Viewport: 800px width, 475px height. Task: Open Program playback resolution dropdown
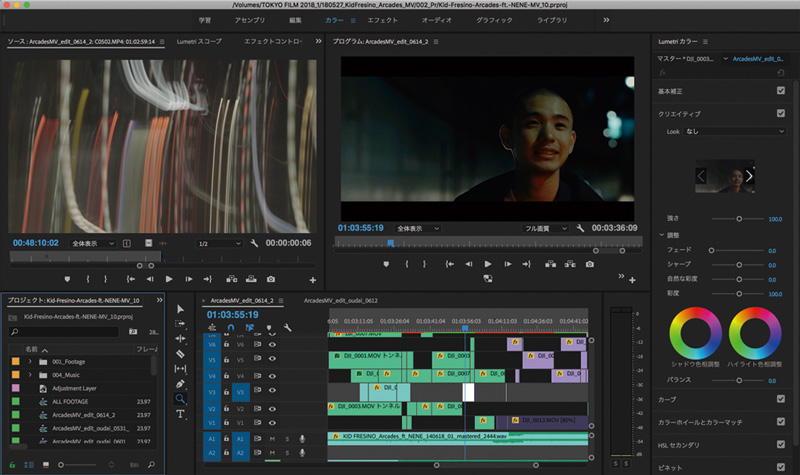545,229
